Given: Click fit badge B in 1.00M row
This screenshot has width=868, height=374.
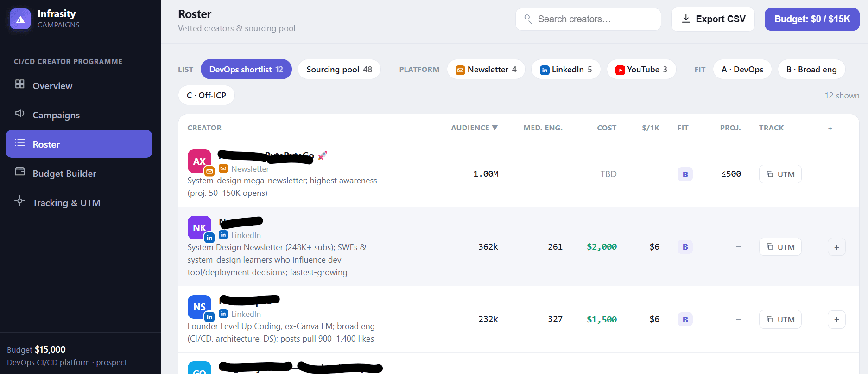Looking at the screenshot, I should click(685, 174).
